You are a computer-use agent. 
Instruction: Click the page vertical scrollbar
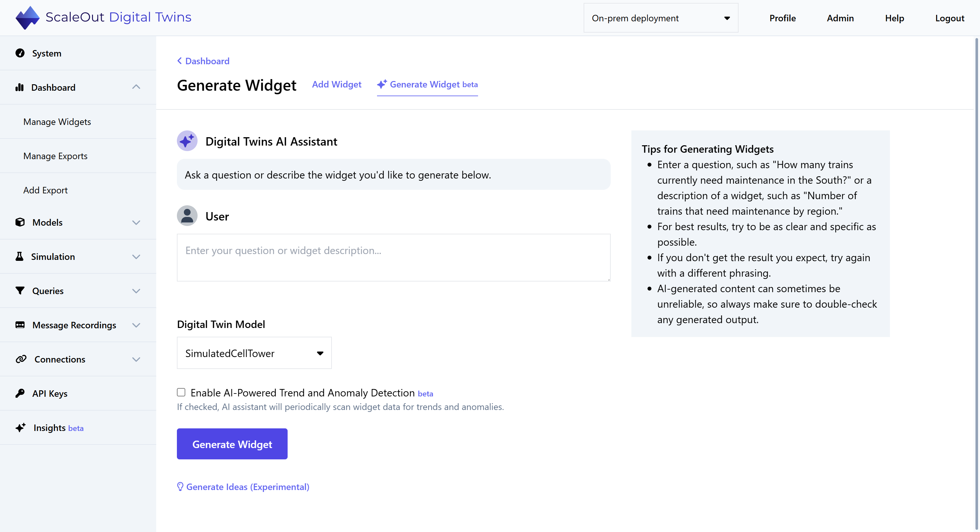pos(977,284)
